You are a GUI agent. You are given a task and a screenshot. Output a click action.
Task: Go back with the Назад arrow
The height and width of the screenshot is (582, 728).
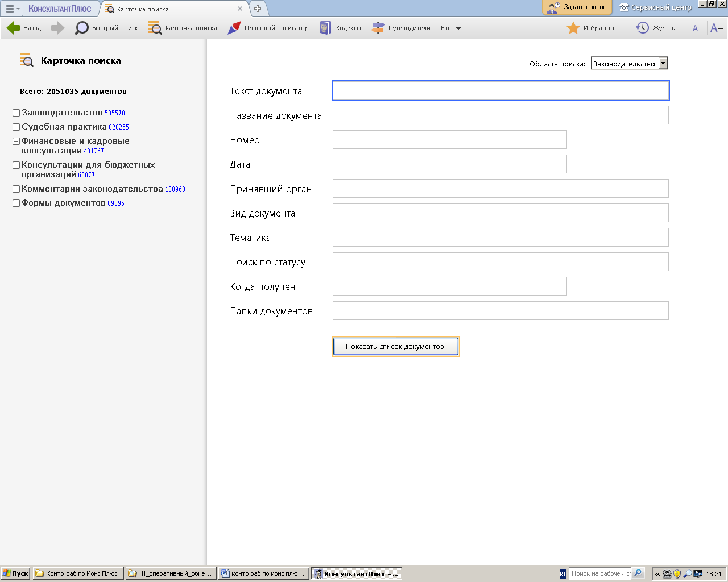[x=23, y=28]
